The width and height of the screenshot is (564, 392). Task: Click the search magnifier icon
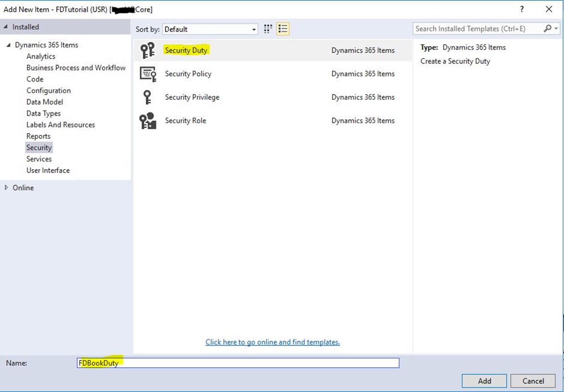548,28
